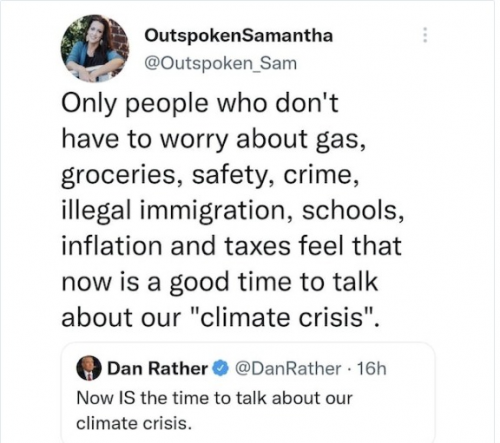This screenshot has width=500, height=443.
Task: Click the quoted phrase "climate crisis" in main tweet
Action: coord(283,317)
